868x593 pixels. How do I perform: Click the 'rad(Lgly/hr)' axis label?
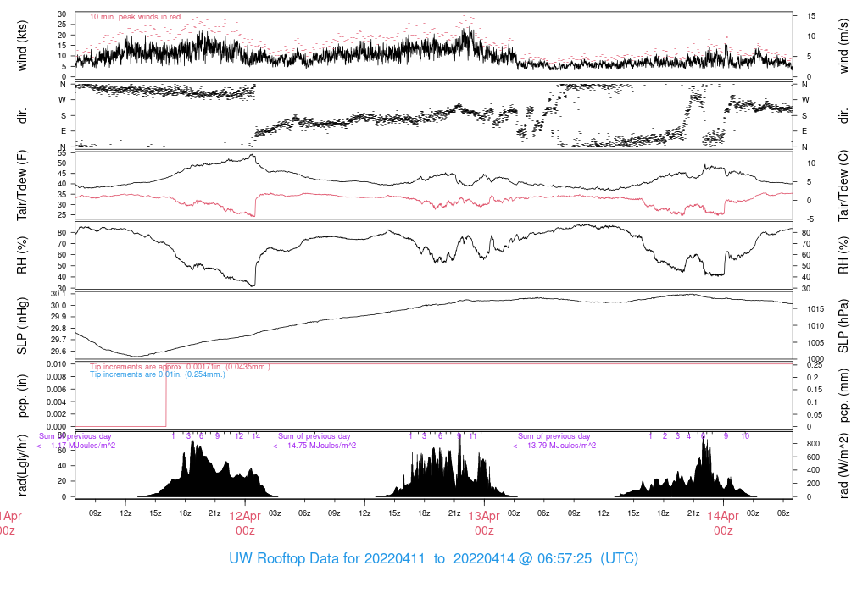click(22, 465)
